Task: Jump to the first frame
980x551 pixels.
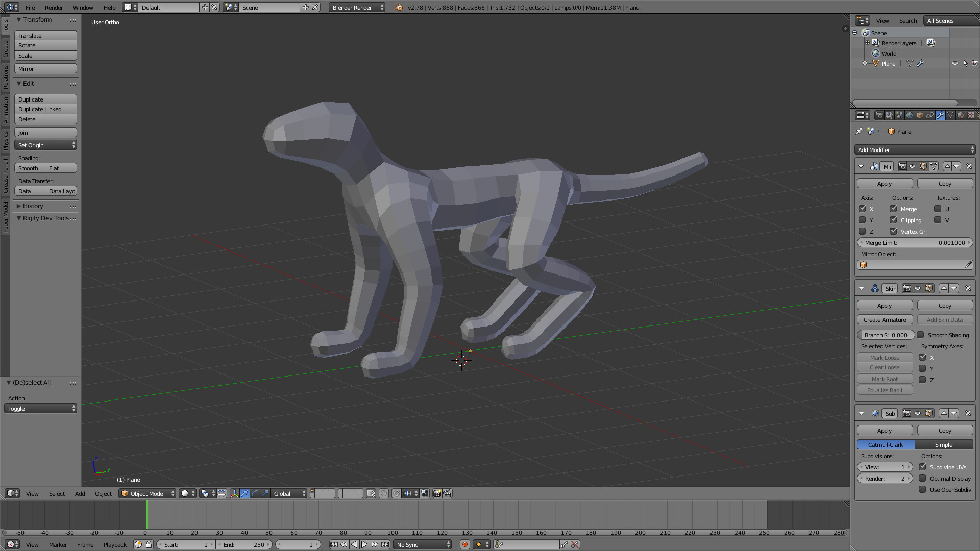Action: click(x=334, y=544)
